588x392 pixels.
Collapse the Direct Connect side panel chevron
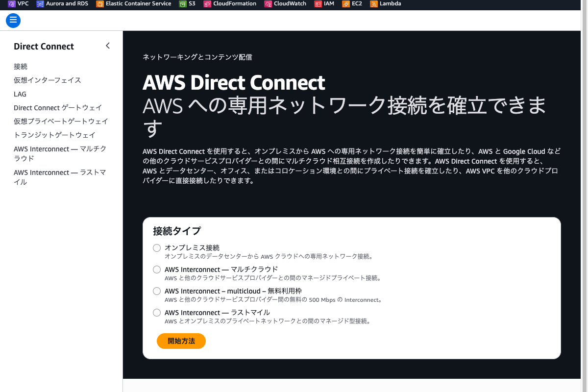108,46
